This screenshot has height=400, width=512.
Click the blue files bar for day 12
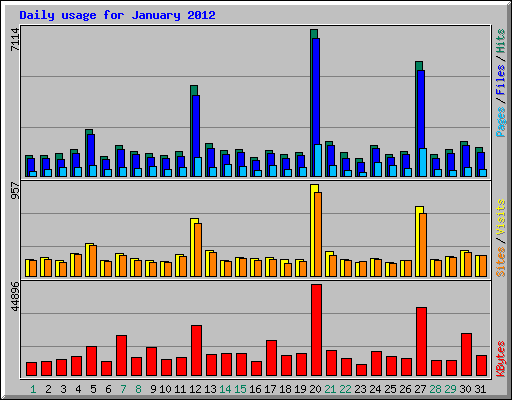pos(196,127)
